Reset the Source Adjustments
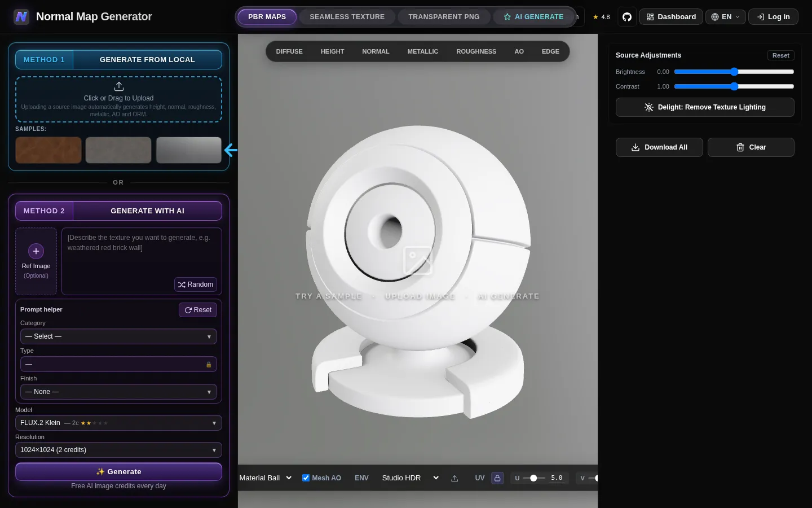 [781, 55]
